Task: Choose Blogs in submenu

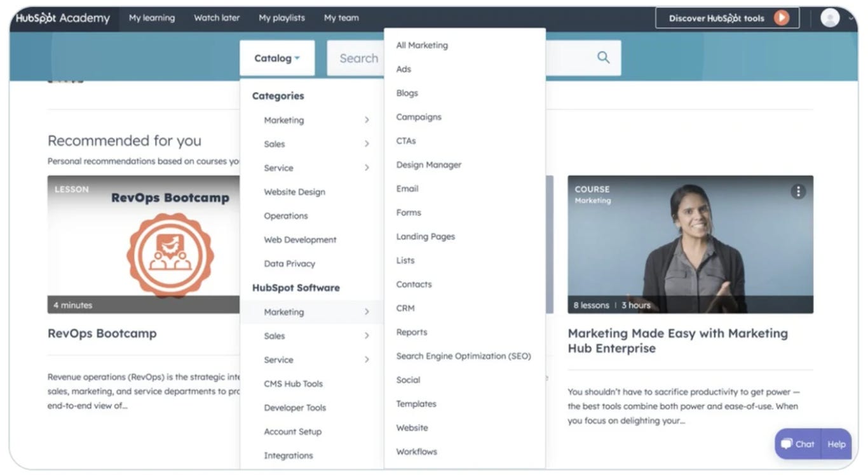Action: [407, 93]
